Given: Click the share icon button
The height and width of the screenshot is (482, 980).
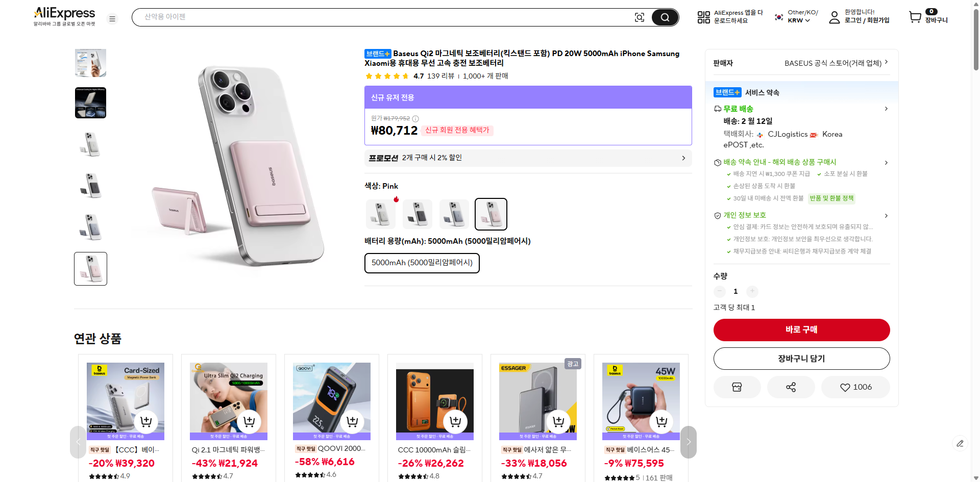Looking at the screenshot, I should [791, 387].
